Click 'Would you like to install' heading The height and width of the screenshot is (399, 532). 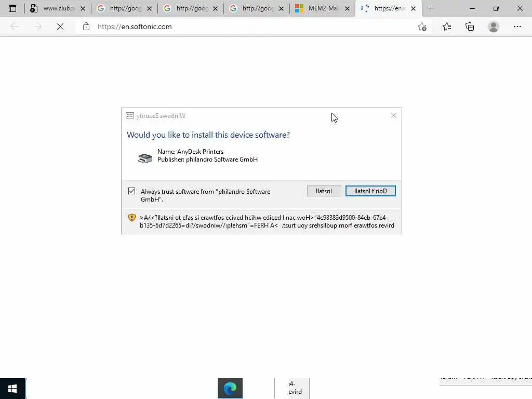click(x=208, y=135)
